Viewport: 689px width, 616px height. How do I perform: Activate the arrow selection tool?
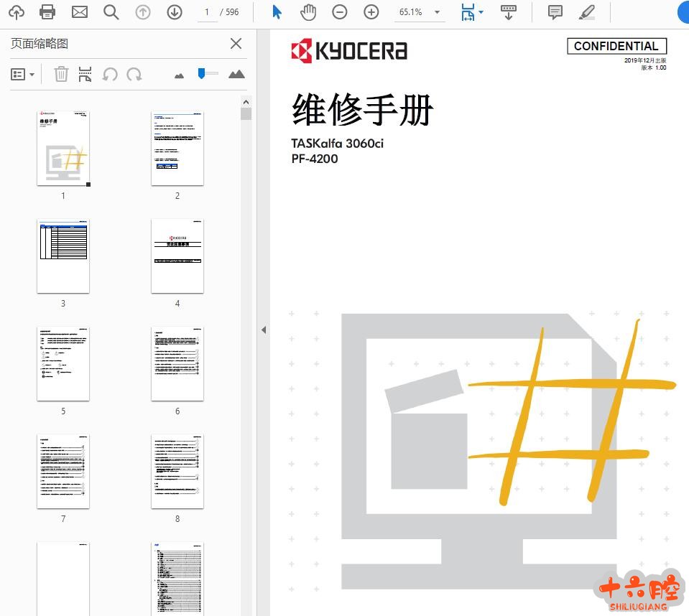coord(277,12)
